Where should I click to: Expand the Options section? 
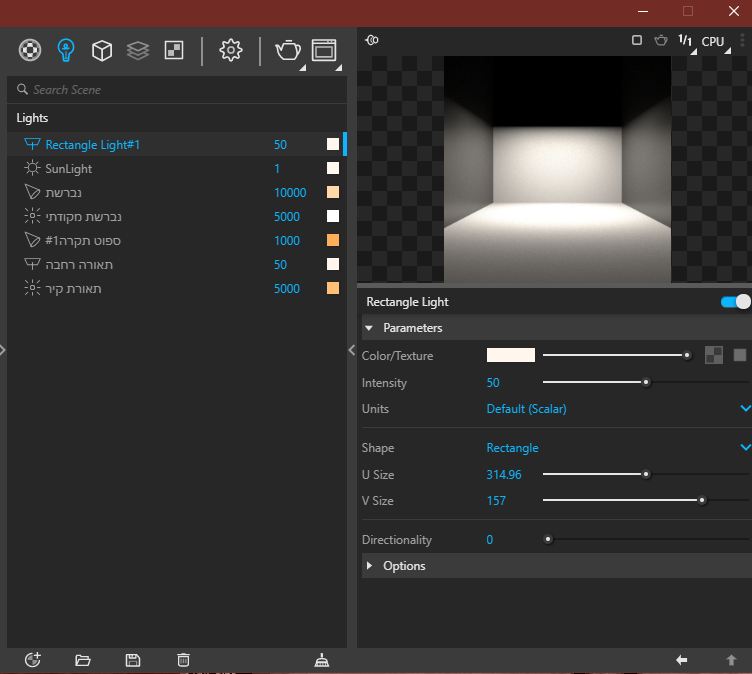click(404, 566)
